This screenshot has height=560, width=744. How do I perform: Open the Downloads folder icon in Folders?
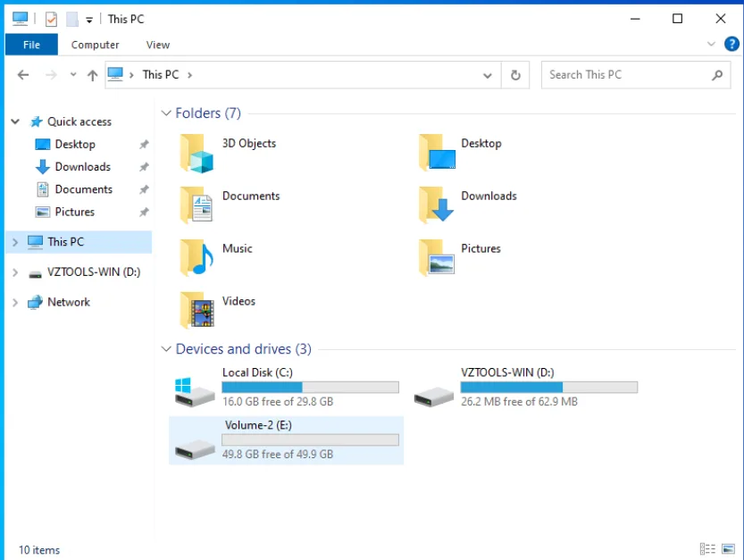(x=436, y=205)
